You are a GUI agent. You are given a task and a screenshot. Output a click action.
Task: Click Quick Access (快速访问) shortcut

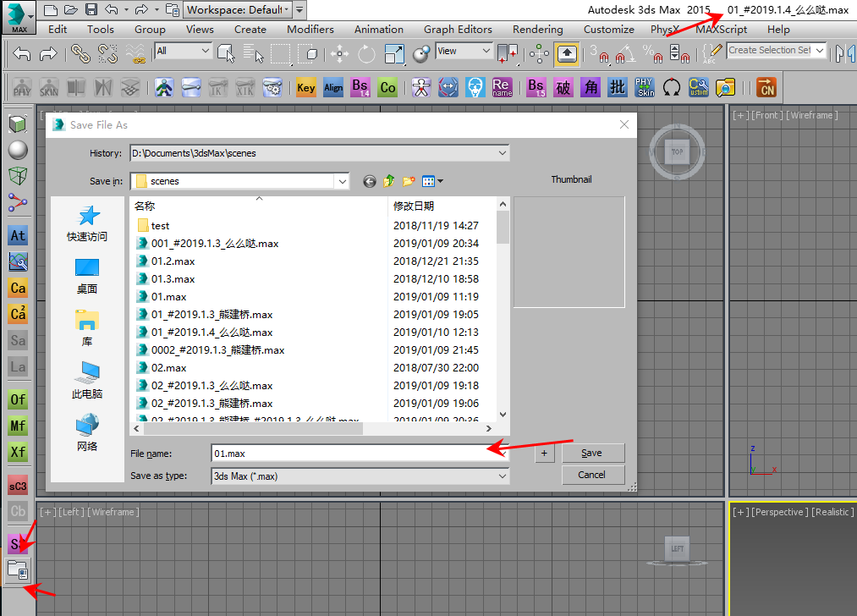click(x=87, y=224)
